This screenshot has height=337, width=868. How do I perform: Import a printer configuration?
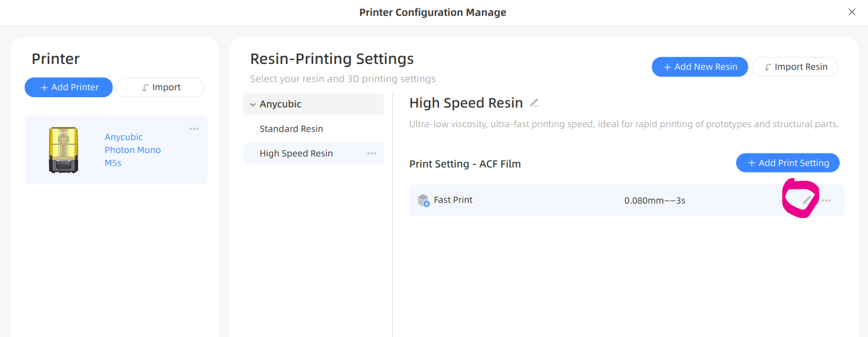(x=160, y=87)
